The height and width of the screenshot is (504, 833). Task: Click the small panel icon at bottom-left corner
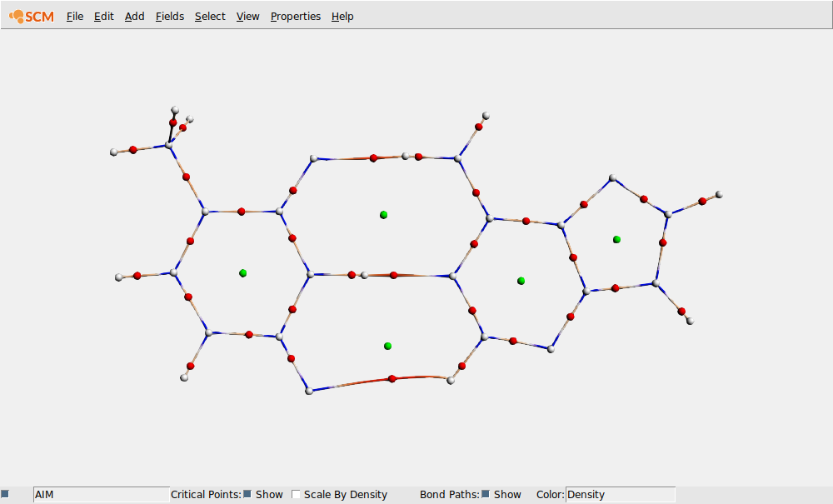6,494
